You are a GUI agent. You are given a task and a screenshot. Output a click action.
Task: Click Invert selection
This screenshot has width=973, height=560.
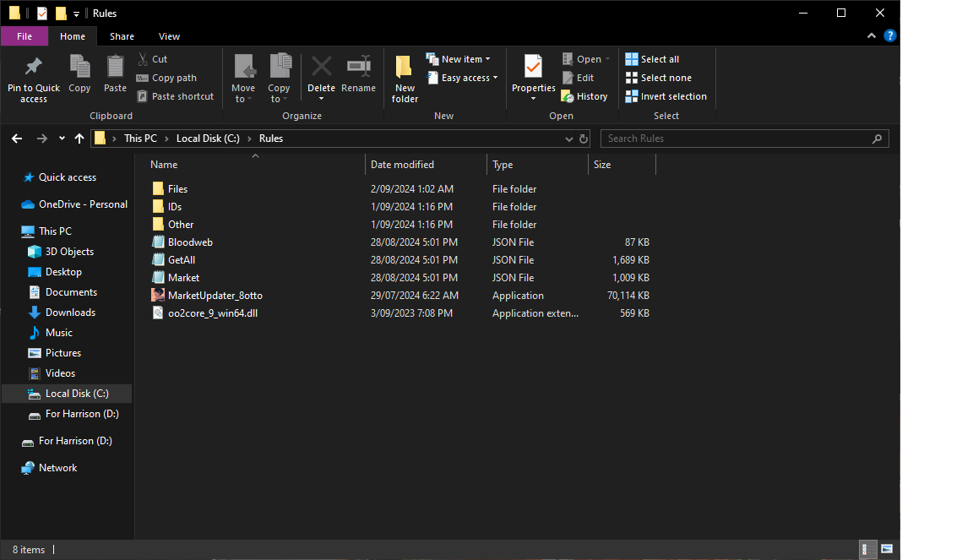[x=666, y=96]
